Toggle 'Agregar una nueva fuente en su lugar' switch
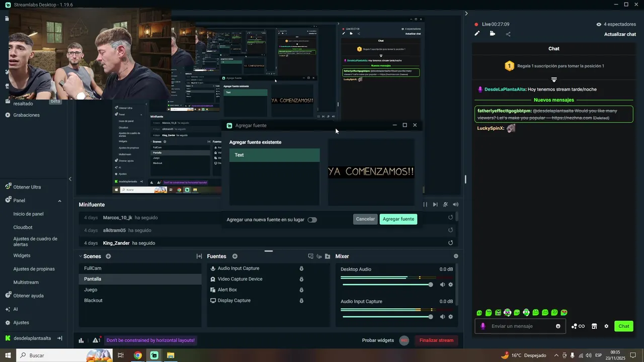Image resolution: width=644 pixels, height=362 pixels. (x=312, y=220)
